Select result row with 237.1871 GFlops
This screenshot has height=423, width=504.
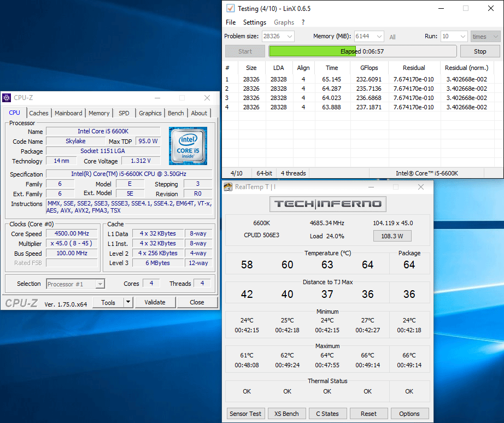(359, 107)
